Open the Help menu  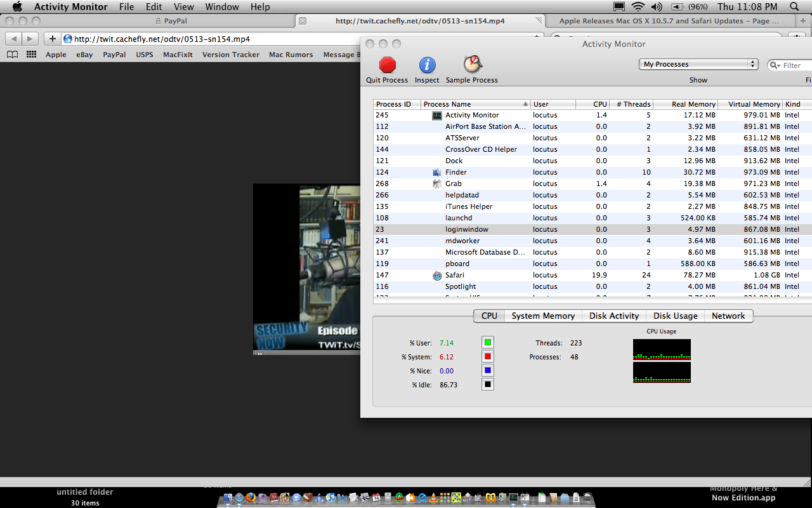point(260,7)
